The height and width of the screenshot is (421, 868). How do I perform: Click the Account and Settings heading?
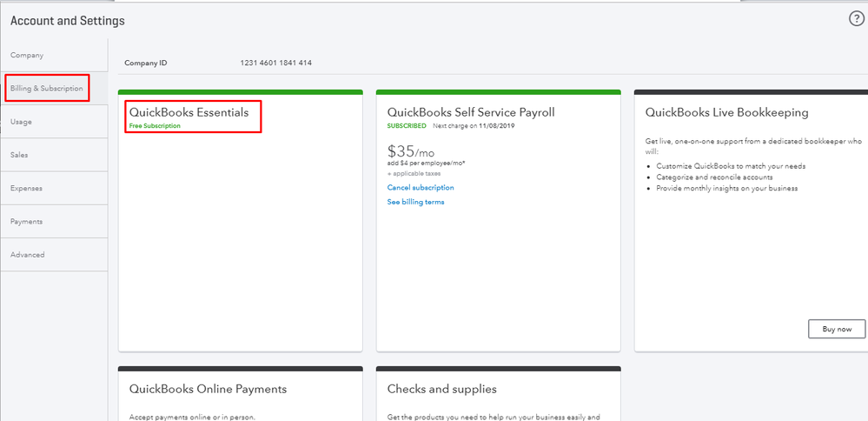[68, 21]
